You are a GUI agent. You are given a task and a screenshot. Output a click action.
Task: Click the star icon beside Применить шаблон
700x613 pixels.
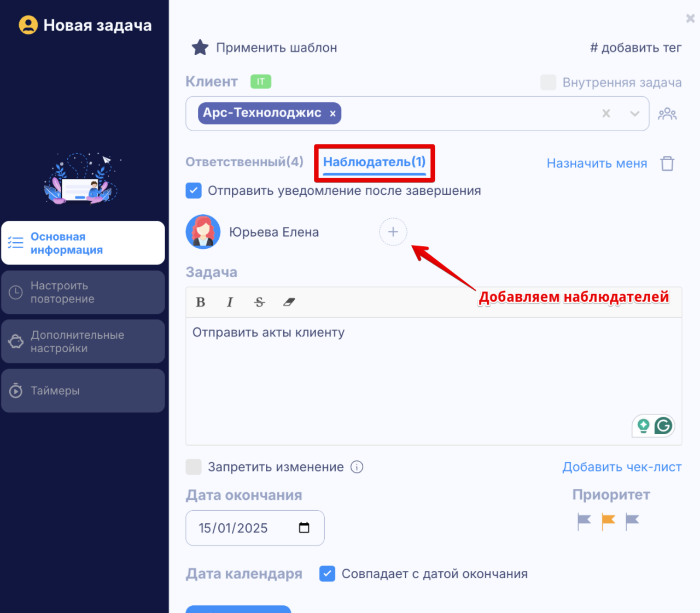tap(200, 48)
